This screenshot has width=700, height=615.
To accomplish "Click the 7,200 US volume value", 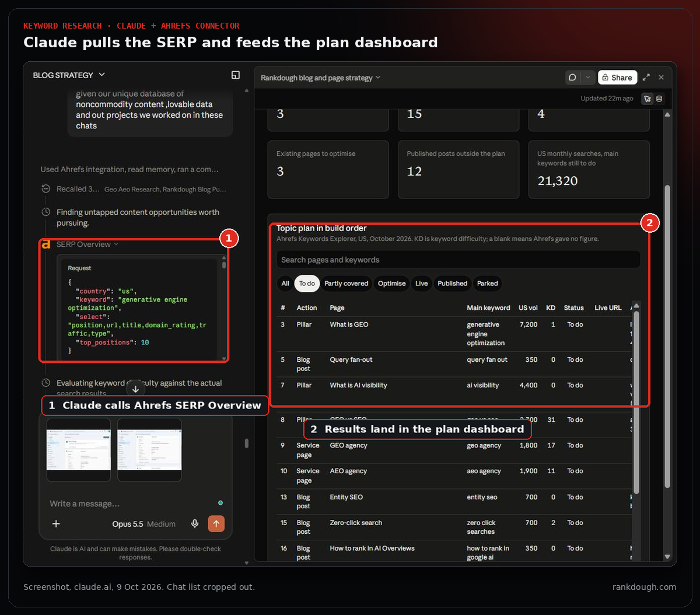I will click(x=528, y=324).
